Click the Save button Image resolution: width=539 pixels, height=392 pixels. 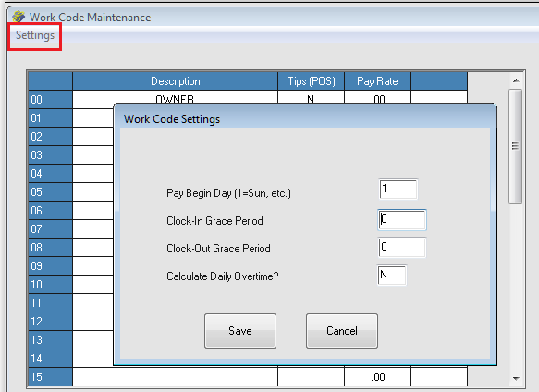240,331
